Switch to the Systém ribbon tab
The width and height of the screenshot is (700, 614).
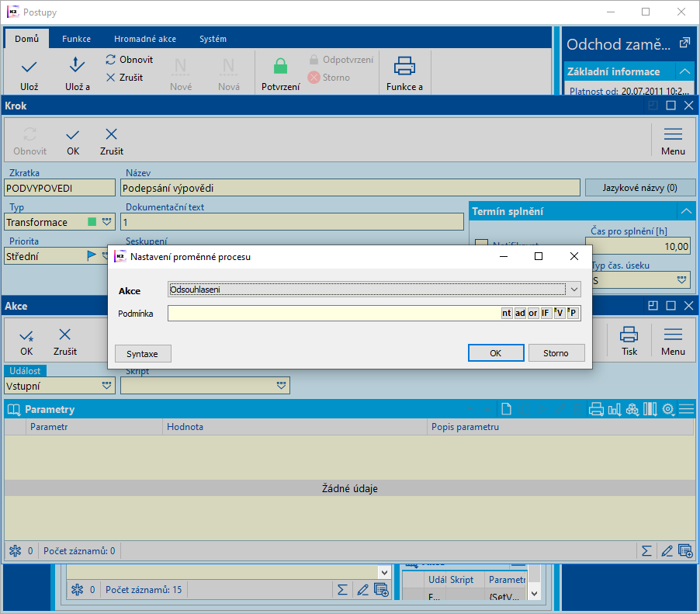pyautogui.click(x=213, y=39)
